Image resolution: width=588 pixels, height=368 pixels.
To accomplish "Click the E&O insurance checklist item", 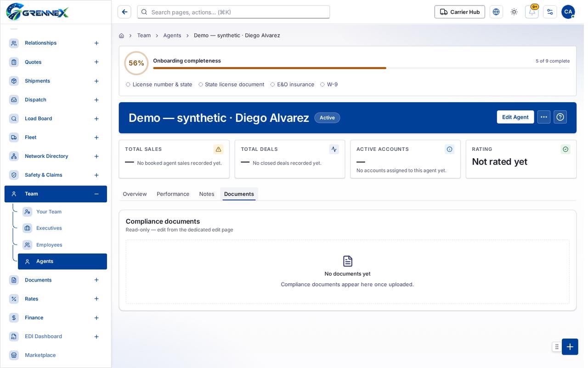I will point(292,85).
